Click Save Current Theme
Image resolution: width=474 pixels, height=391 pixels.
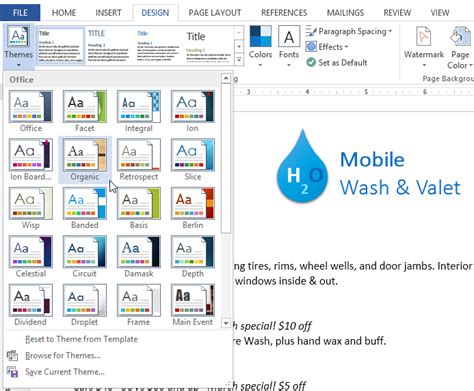coord(65,372)
